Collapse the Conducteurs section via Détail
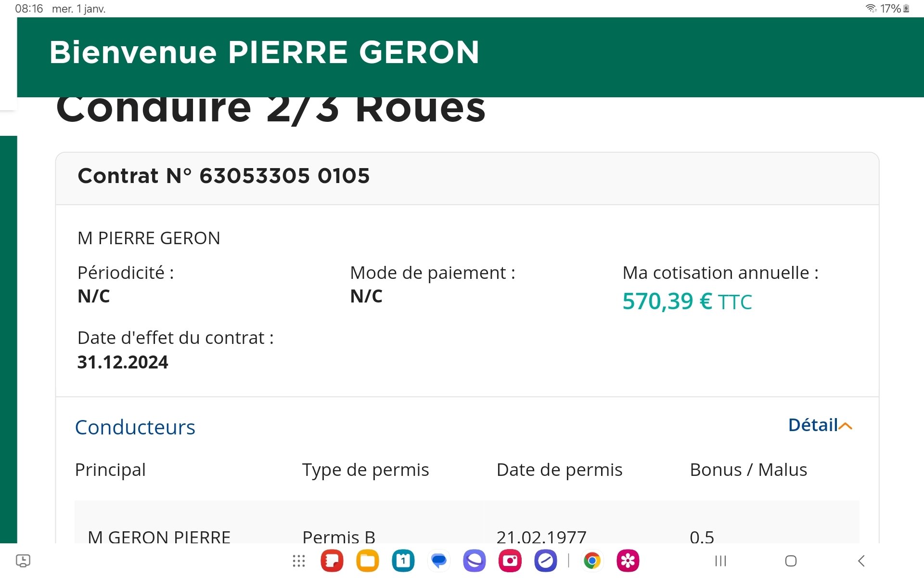 [x=813, y=425]
